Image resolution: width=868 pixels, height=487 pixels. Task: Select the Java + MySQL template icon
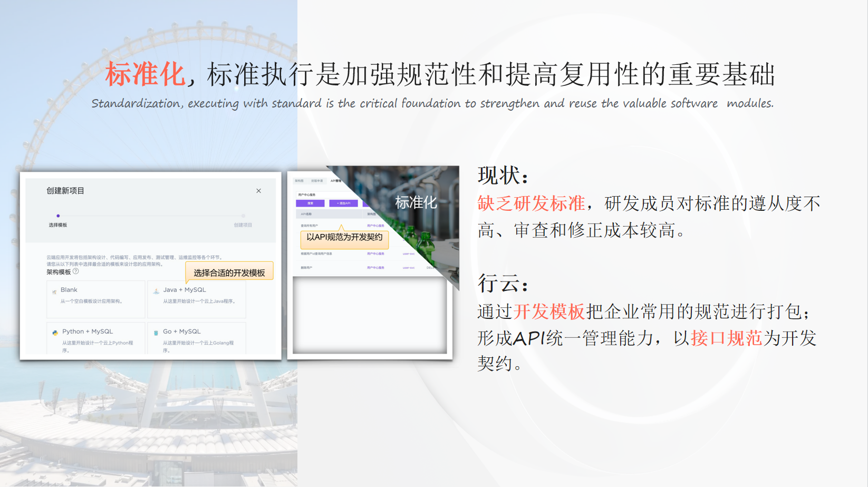pyautogui.click(x=157, y=291)
